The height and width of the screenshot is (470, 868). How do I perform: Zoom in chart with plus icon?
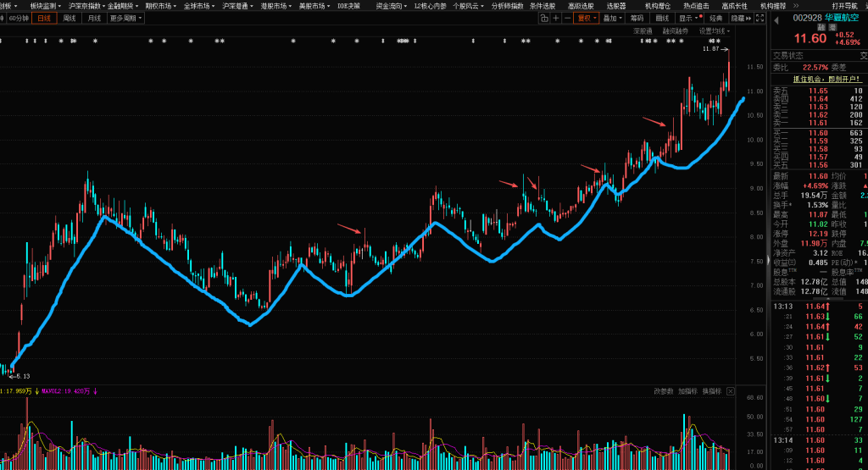[555, 18]
